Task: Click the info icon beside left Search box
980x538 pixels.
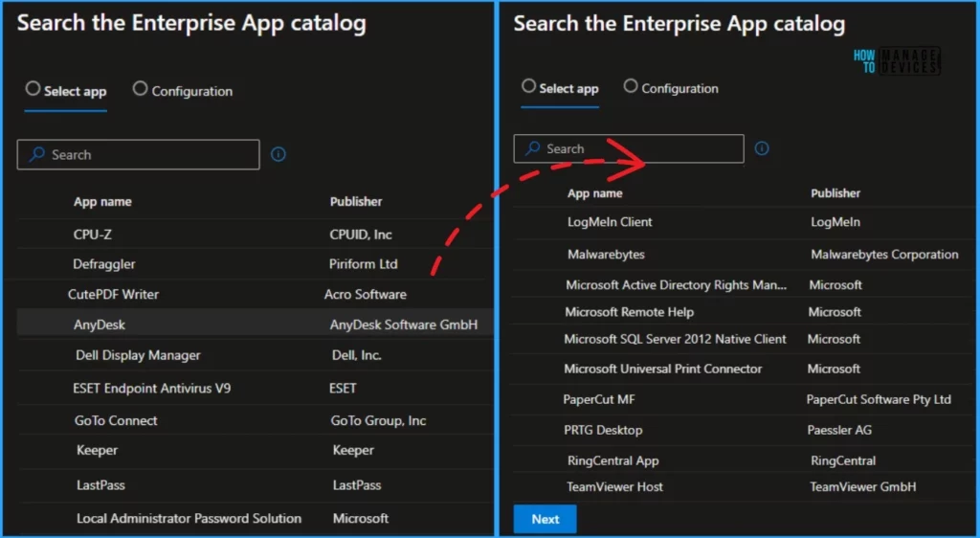Action: [278, 154]
